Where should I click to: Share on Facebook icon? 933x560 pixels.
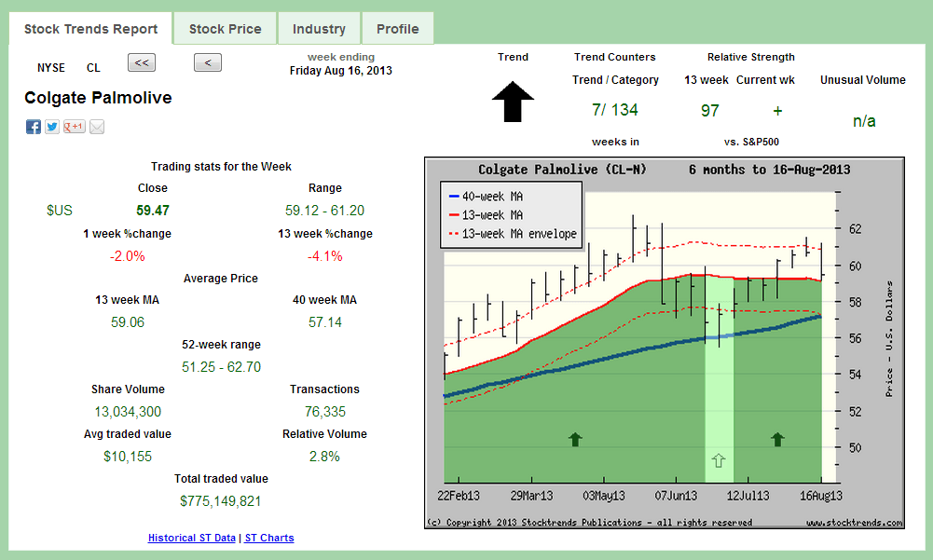(x=34, y=127)
